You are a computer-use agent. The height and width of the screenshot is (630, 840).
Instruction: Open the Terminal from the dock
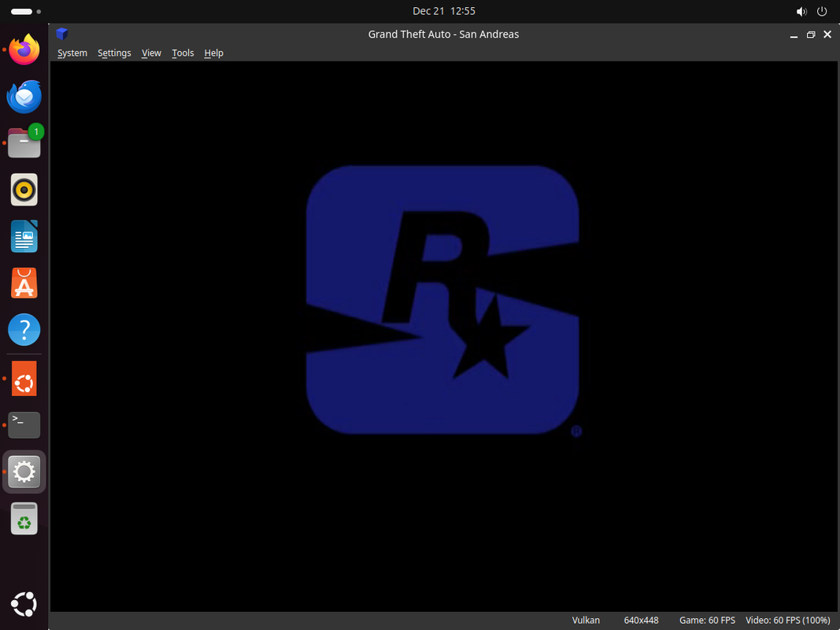point(24,424)
